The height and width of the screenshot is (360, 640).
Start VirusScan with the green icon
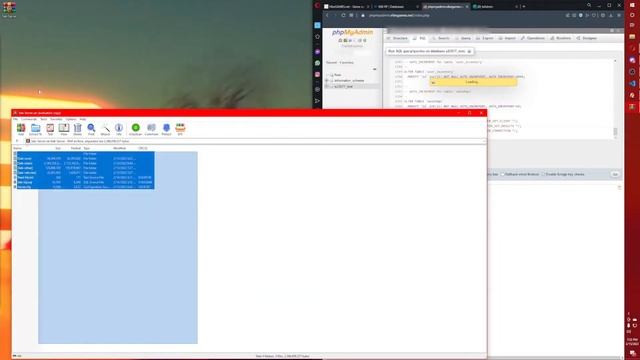136,129
